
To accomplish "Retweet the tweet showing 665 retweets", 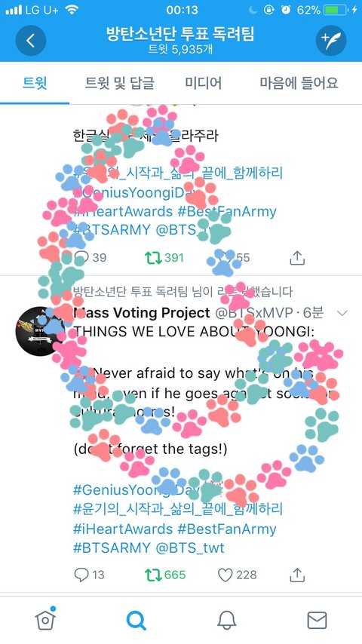I will (x=153, y=575).
